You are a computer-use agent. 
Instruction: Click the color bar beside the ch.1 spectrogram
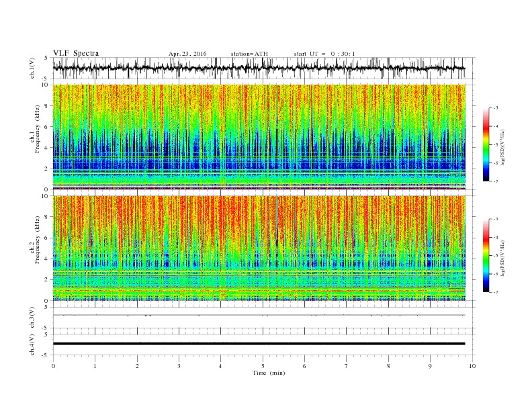point(486,144)
